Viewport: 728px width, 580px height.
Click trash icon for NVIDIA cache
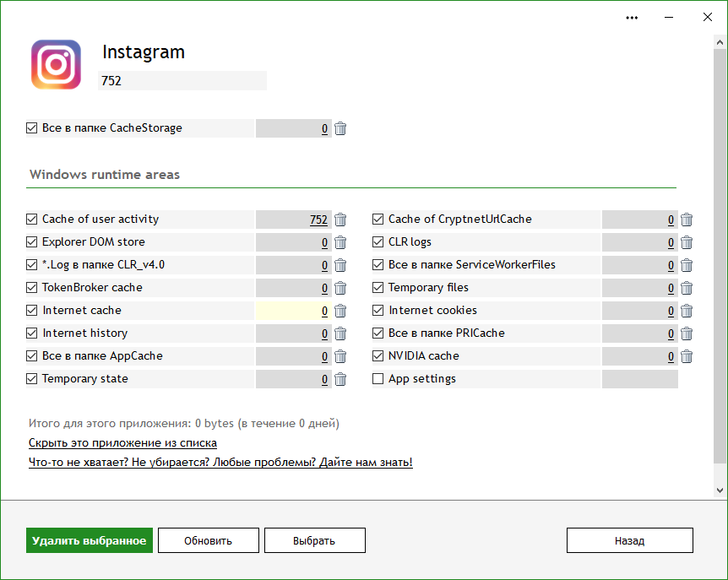tap(687, 356)
